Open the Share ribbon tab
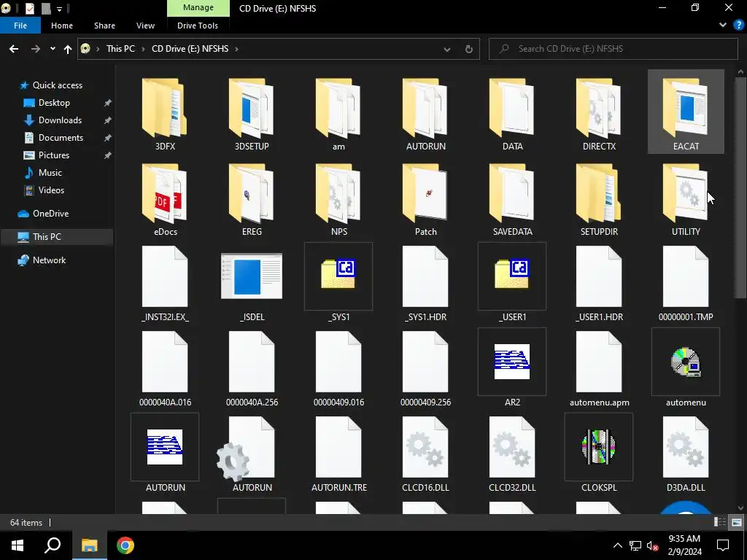747x560 pixels. [104, 26]
